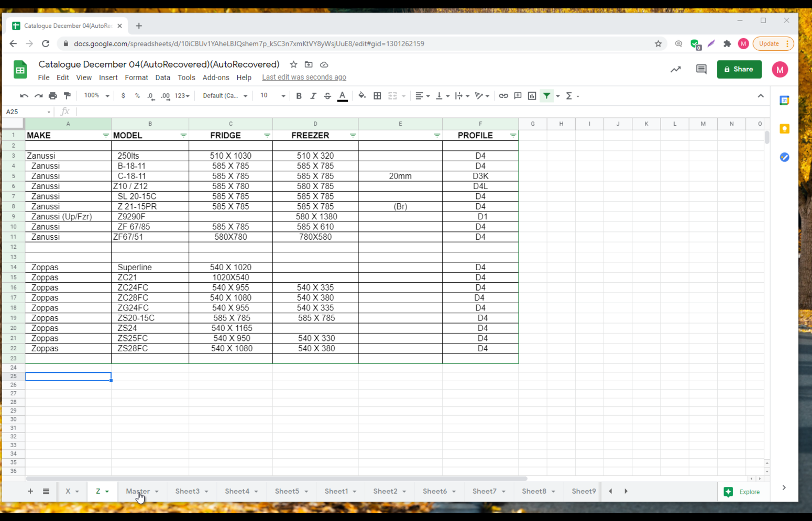Open the comment history icon
Viewport: 812px width, 521px height.
pos(701,69)
